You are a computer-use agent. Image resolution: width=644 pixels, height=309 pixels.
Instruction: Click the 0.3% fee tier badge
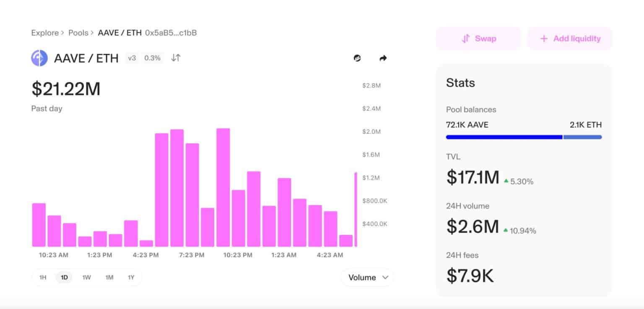(x=153, y=58)
